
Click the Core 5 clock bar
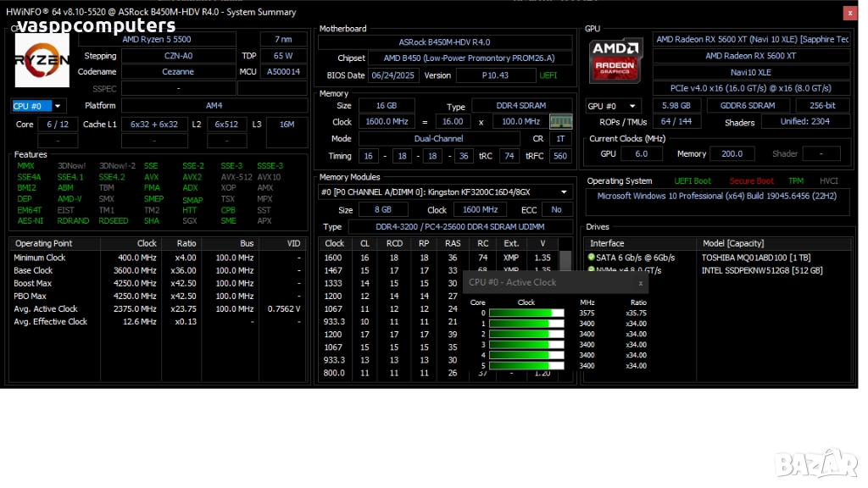(x=526, y=366)
